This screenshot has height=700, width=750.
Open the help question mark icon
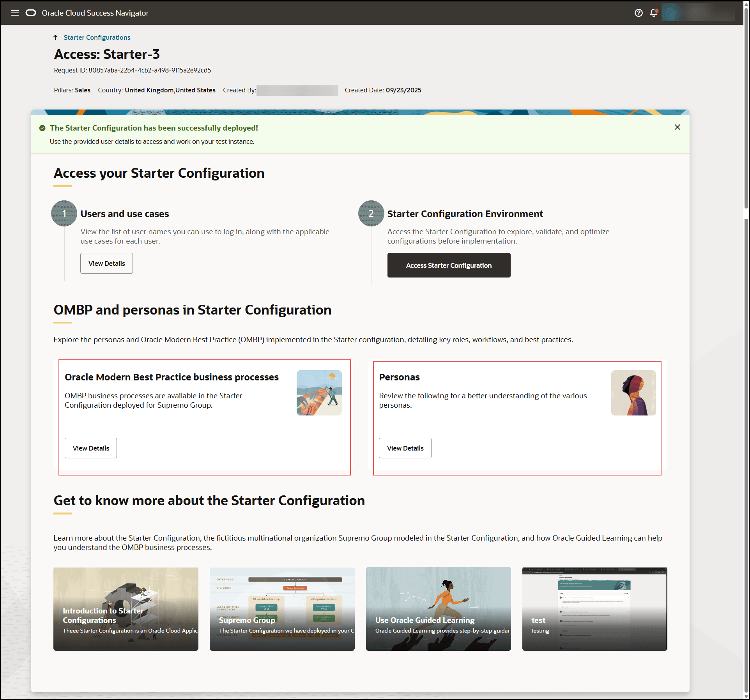click(x=639, y=13)
